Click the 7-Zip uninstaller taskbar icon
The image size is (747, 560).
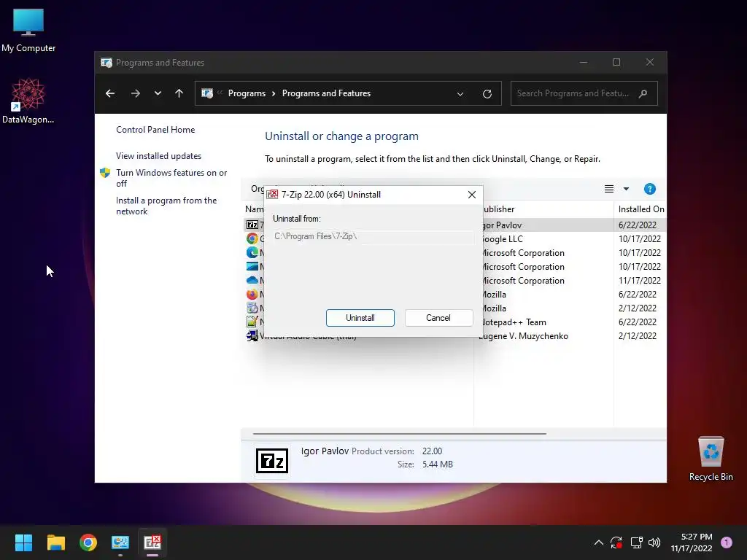[152, 542]
